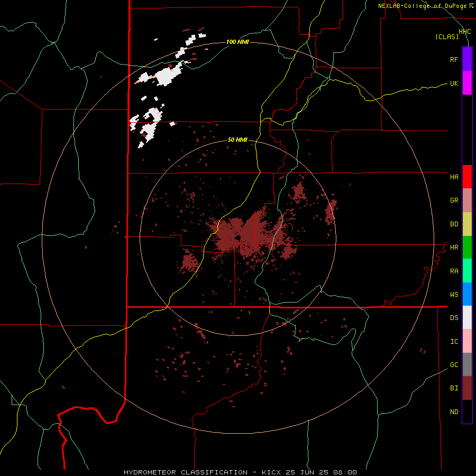Click the 100 NMI range ring label
This screenshot has height=476, width=476.
click(237, 42)
